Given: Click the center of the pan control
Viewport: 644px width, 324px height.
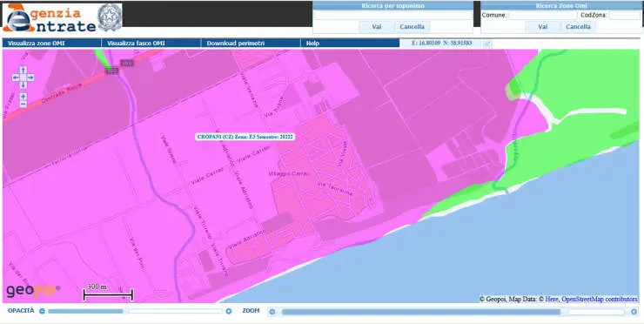Looking at the screenshot, I should click(23, 78).
